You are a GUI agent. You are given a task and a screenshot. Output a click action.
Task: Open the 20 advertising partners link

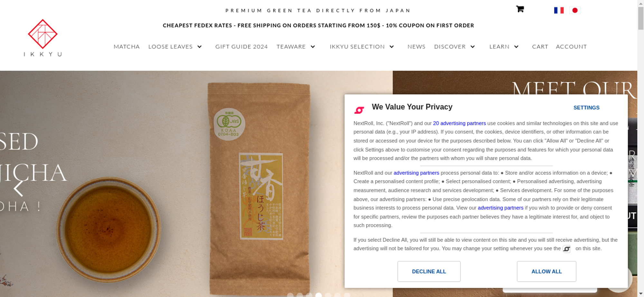[x=459, y=123]
